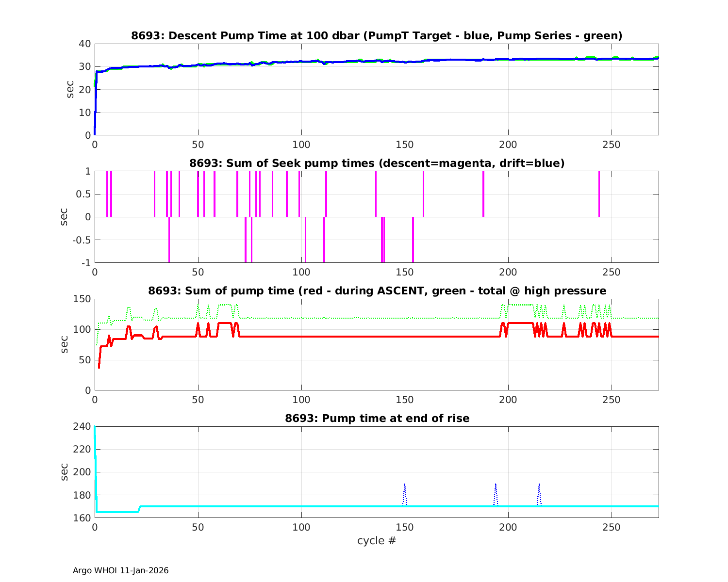Click the "Sum of Seek pump times" title

[x=377, y=163]
